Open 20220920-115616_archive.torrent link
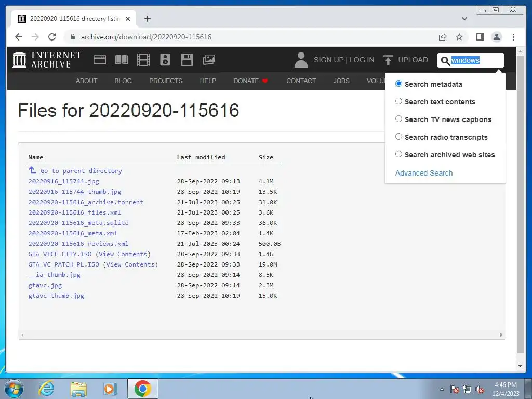This screenshot has width=532, height=399. point(86,202)
